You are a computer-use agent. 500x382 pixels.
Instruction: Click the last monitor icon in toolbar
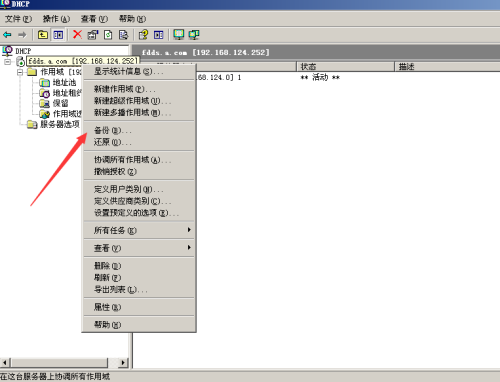tap(194, 35)
